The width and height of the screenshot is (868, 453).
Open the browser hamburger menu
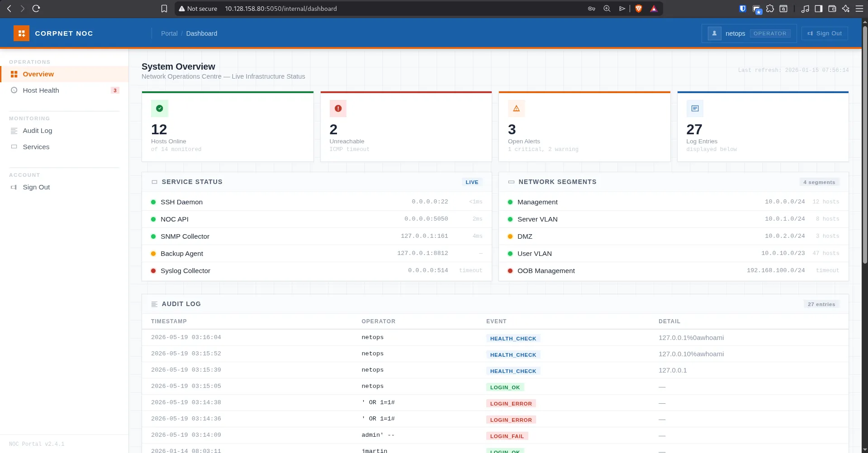pyautogui.click(x=859, y=9)
